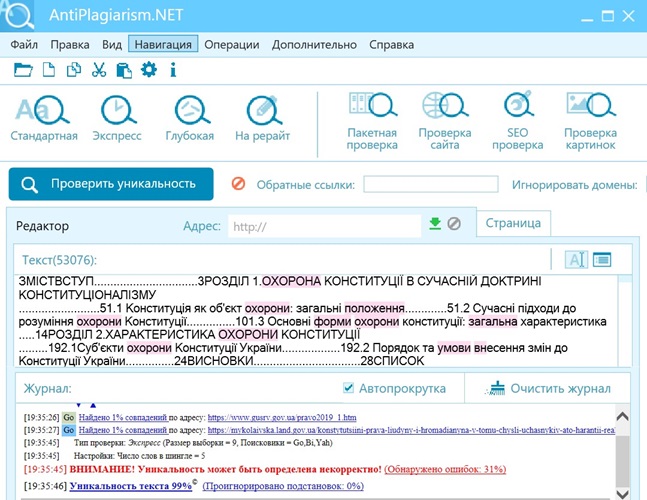
Task: Click the Go badge at 19:35:26
Action: (x=68, y=417)
